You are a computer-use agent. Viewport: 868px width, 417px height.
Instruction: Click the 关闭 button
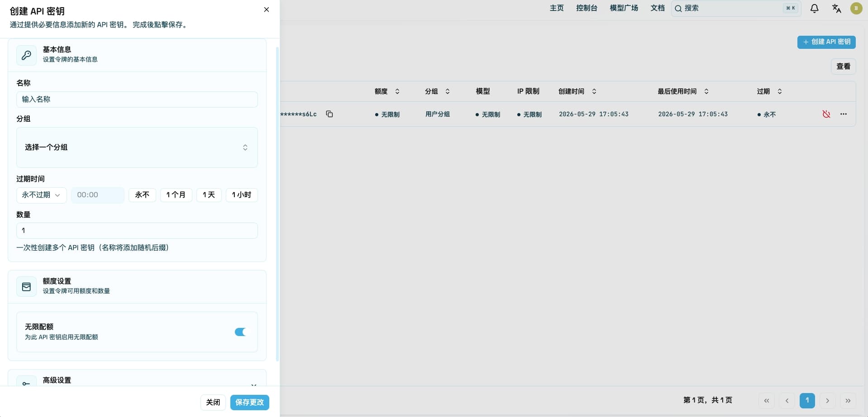pos(213,403)
